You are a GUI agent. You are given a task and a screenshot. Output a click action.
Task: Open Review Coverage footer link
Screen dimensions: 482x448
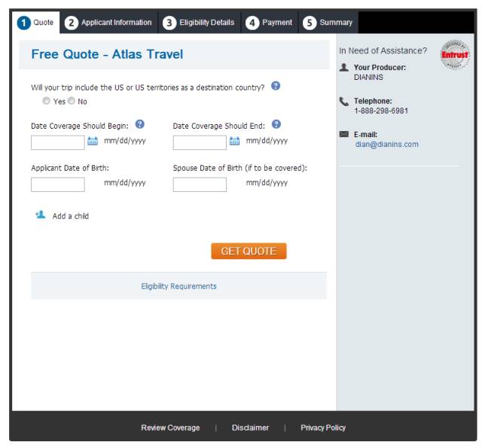point(170,428)
